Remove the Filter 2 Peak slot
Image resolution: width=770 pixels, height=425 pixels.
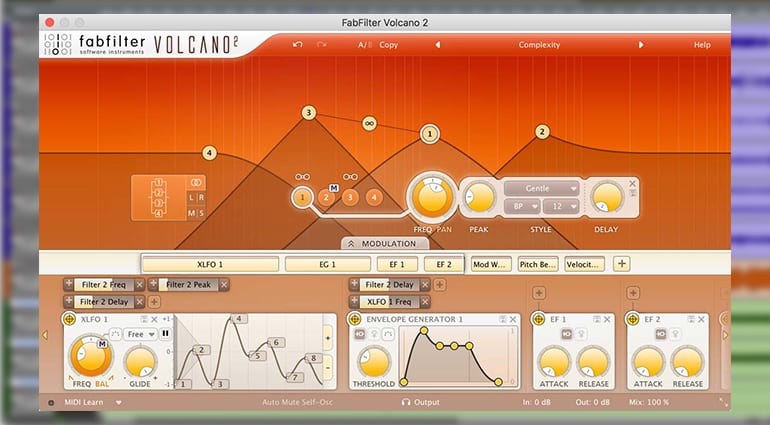pos(224,284)
